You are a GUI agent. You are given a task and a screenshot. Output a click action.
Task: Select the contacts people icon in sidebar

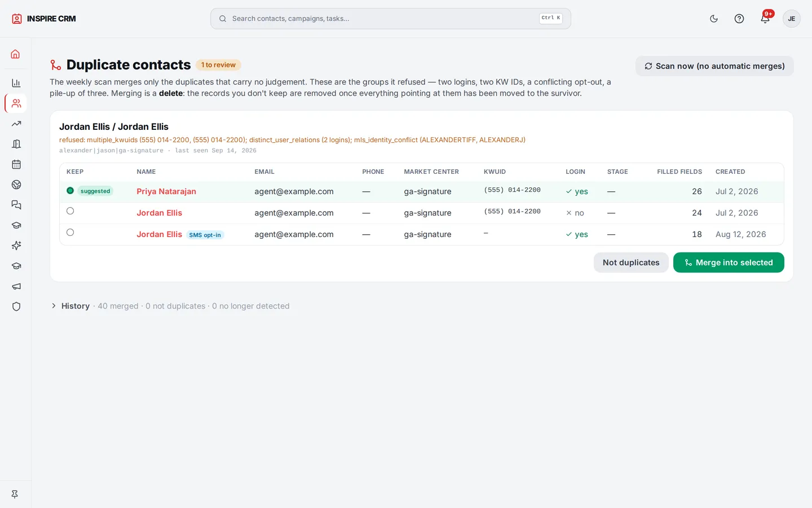coord(16,103)
